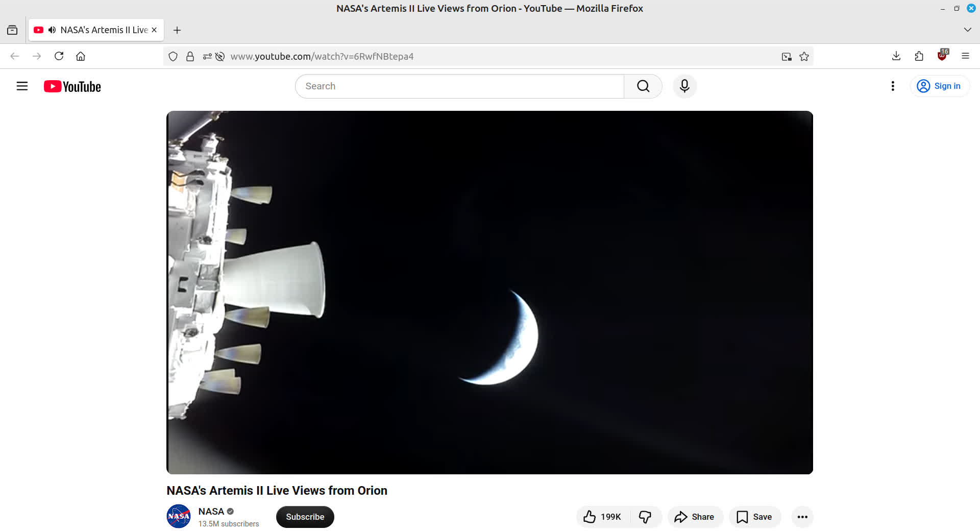Start voice search with the microphone icon
This screenshot has height=531, width=980.
click(684, 86)
